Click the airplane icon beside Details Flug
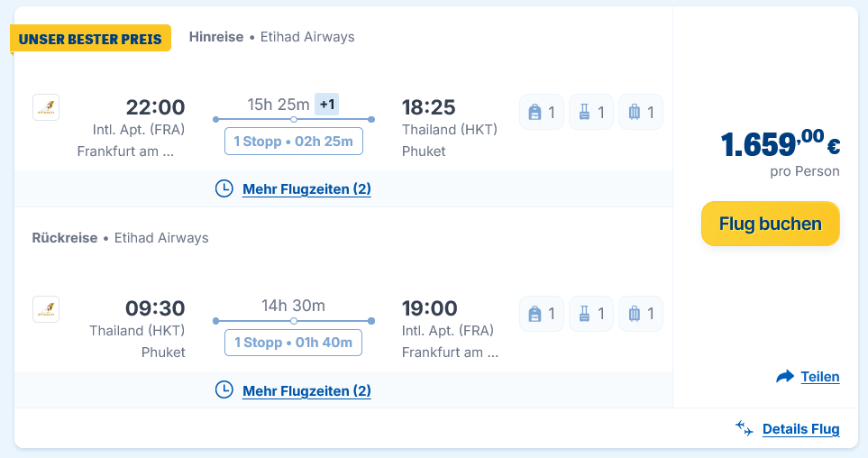This screenshot has height=458, width=868. point(744,428)
